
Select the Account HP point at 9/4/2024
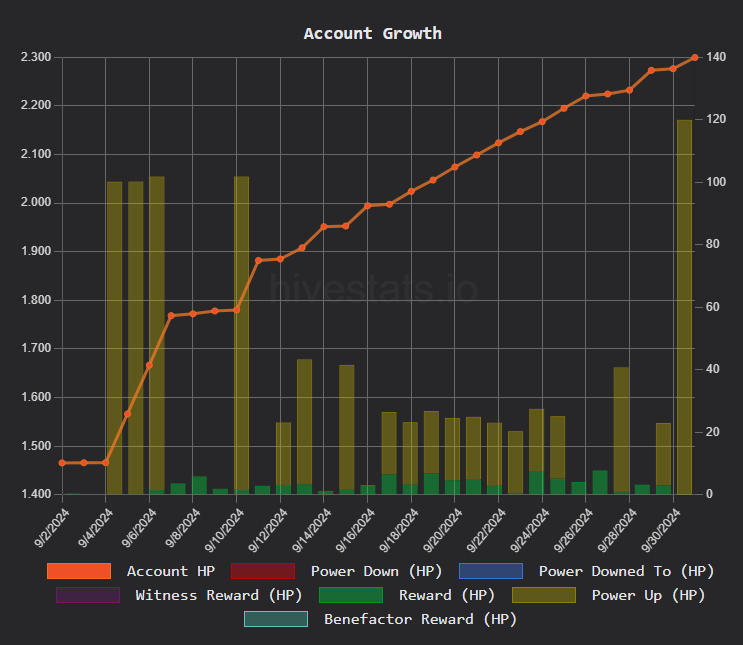point(106,463)
